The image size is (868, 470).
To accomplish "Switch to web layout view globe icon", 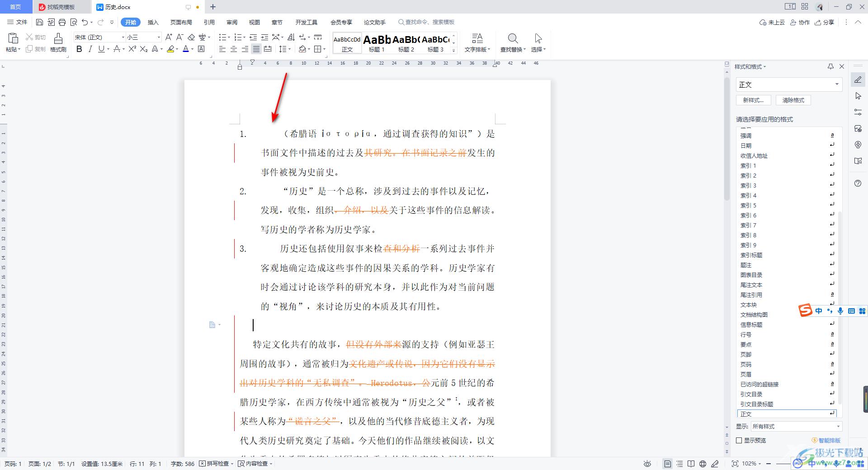I will [703, 464].
